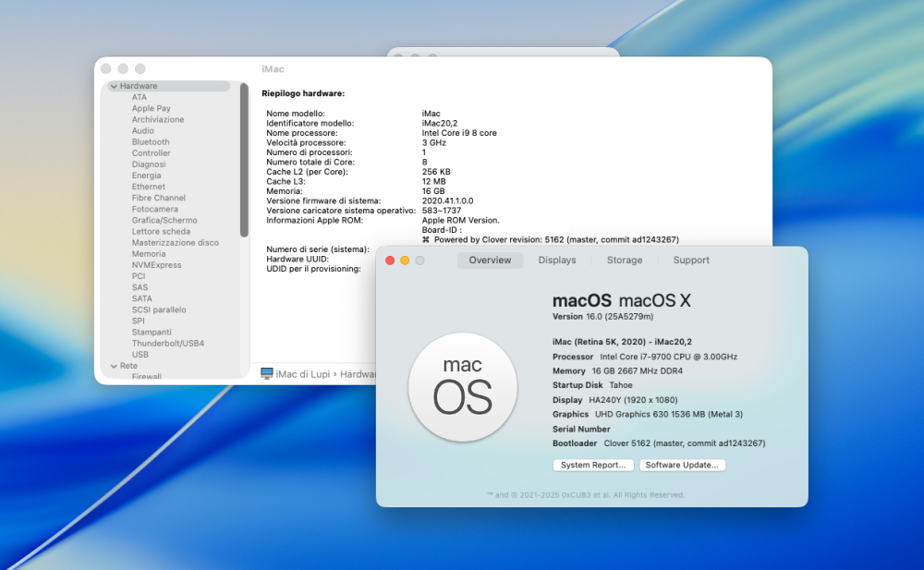Click the Processor Intel Core i7-9700 line
The width and height of the screenshot is (924, 570).
[645, 357]
